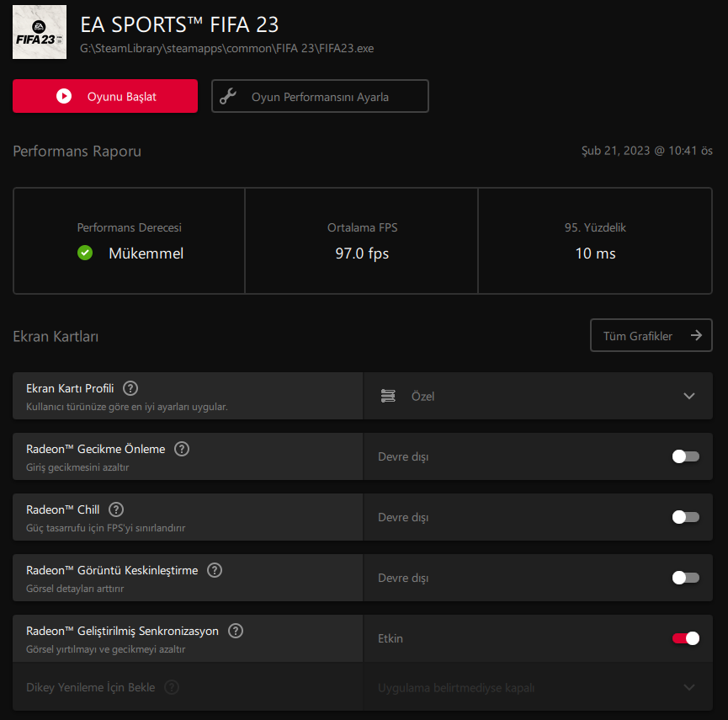Turn on the Radeon Chill switch
Image resolution: width=728 pixels, height=720 pixels.
pos(686,517)
